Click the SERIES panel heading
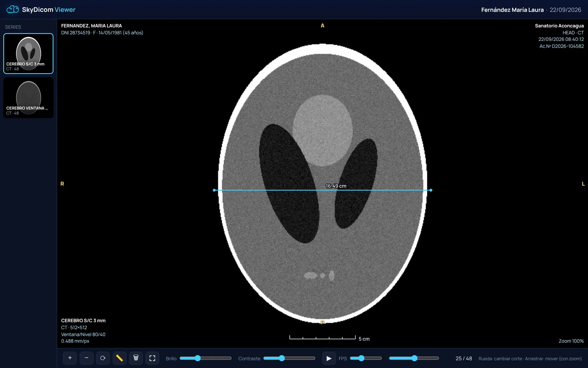This screenshot has width=588, height=368. point(13,27)
